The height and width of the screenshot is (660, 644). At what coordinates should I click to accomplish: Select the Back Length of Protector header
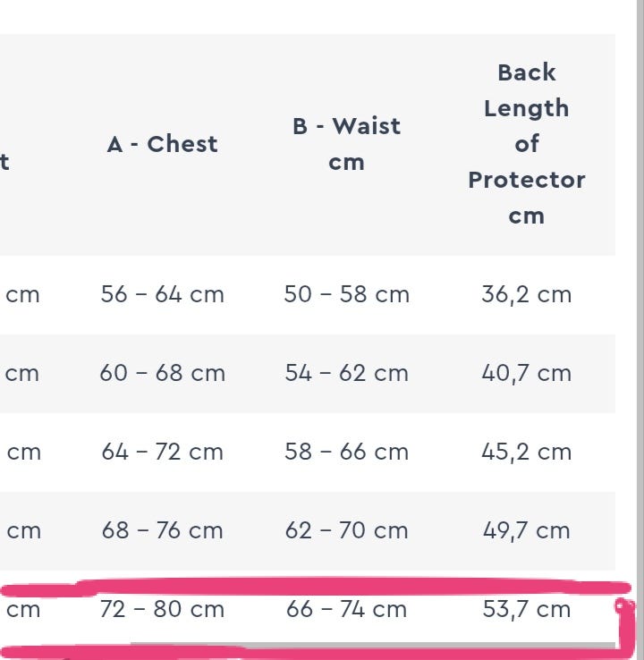pos(526,144)
